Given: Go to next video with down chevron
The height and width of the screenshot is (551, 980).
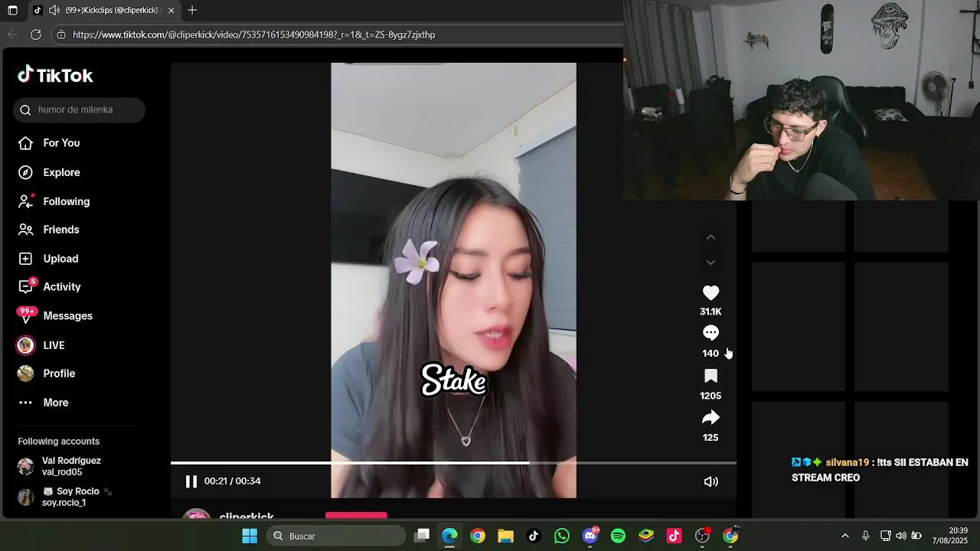Looking at the screenshot, I should pyautogui.click(x=710, y=262).
